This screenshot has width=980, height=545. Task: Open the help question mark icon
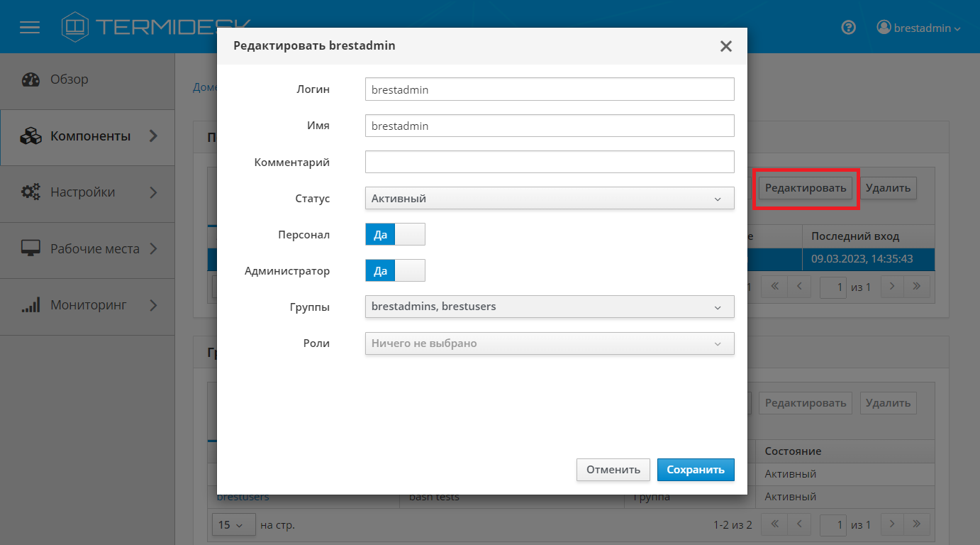[x=848, y=28]
